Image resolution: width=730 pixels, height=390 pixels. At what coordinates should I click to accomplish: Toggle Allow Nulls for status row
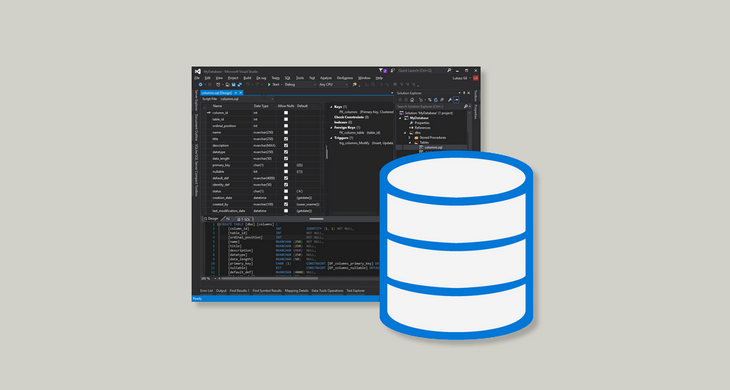[286, 191]
